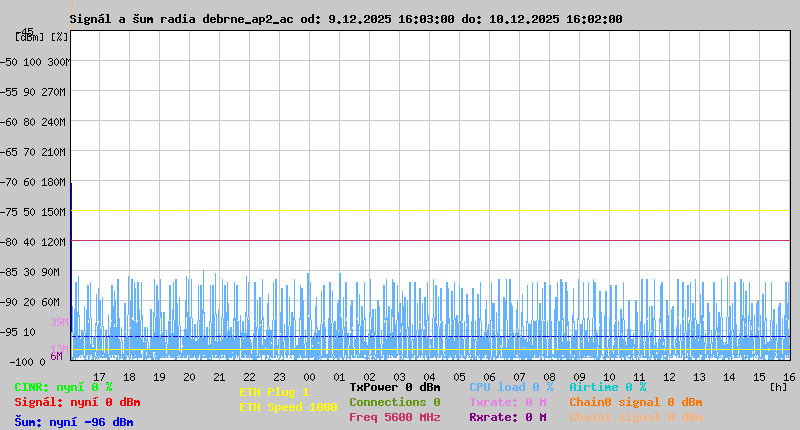The width and height of the screenshot is (800, 430).
Task: Click the Txrate legend label
Action: [507, 402]
